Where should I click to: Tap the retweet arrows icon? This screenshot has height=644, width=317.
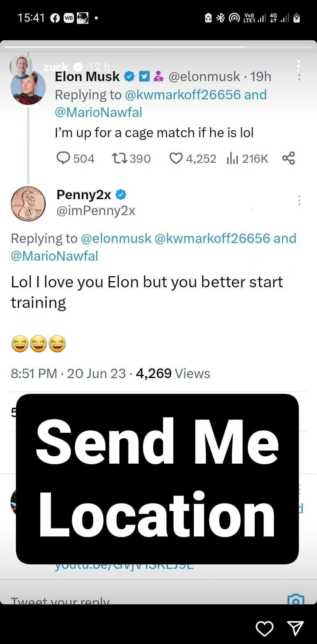119,158
